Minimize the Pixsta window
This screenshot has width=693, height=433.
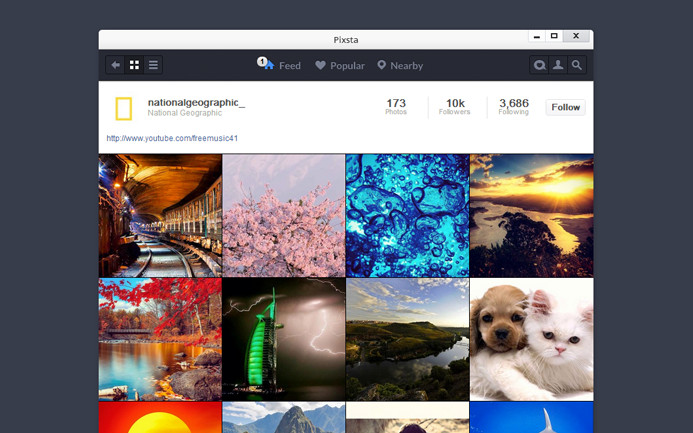point(537,36)
